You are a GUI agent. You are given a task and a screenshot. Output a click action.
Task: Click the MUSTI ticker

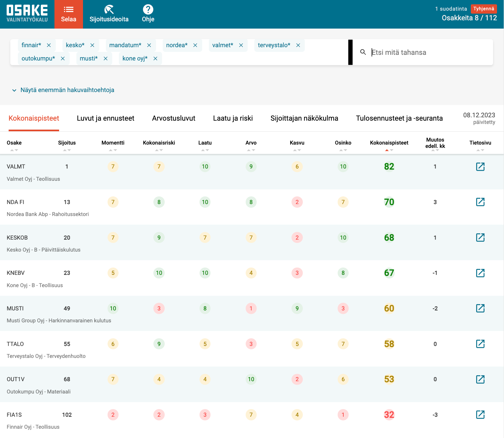[x=15, y=308]
